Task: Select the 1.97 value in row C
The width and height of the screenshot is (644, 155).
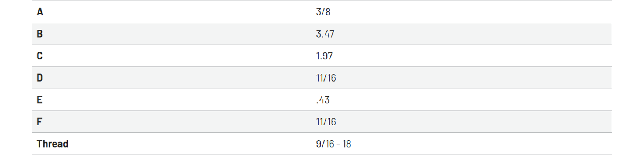Action: pos(324,56)
